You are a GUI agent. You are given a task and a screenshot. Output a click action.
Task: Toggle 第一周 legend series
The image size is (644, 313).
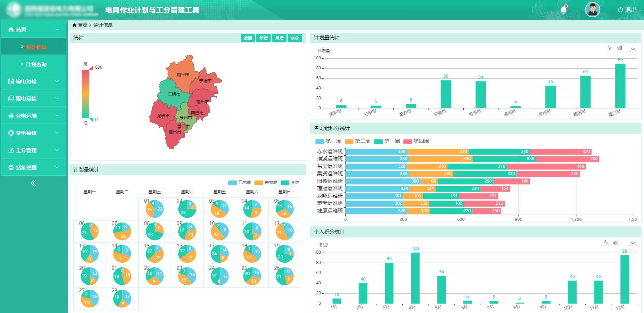click(328, 141)
